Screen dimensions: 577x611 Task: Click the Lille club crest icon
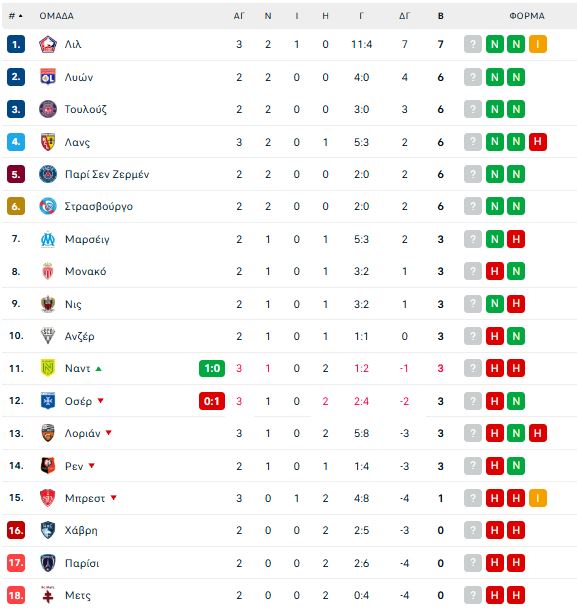click(48, 44)
